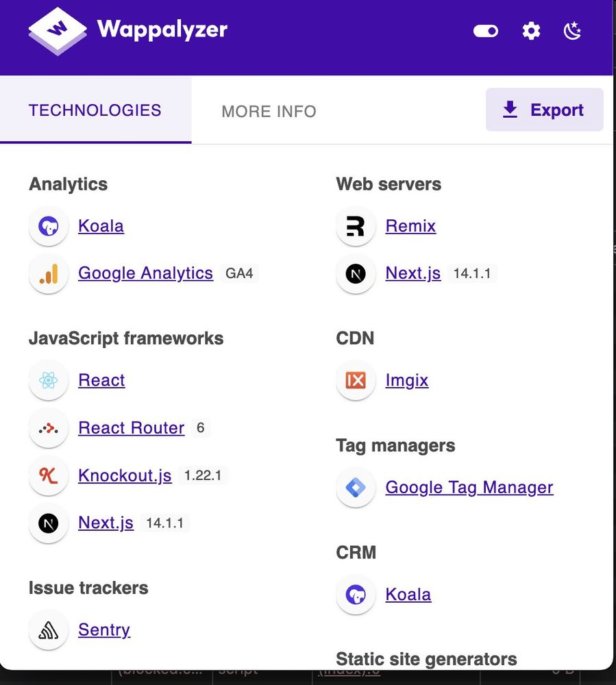Select the Technologies tab
616x685 pixels.
click(x=95, y=110)
